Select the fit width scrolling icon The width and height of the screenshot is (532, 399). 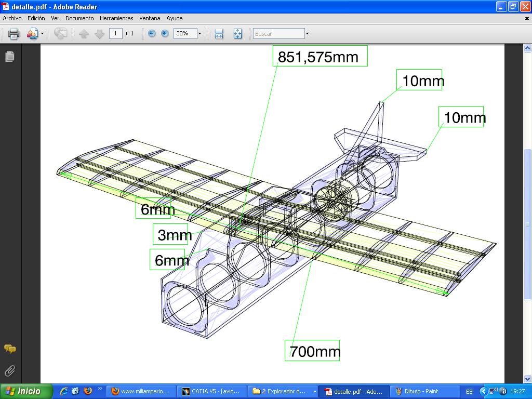click(219, 34)
